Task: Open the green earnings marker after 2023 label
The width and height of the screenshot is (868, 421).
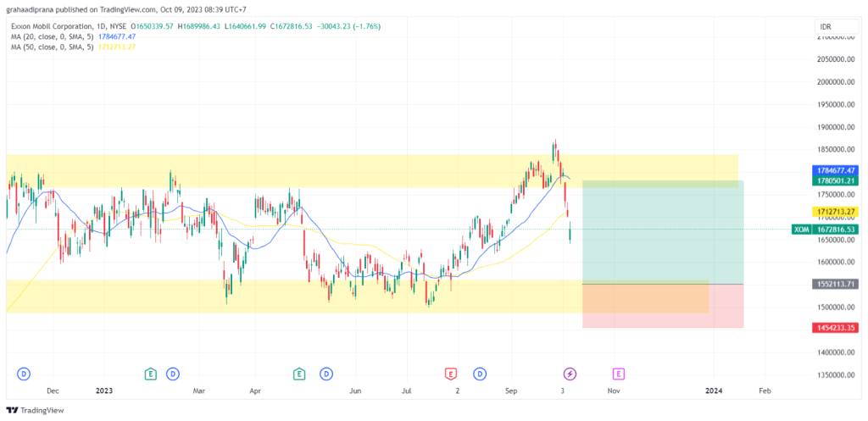Action: pos(149,374)
